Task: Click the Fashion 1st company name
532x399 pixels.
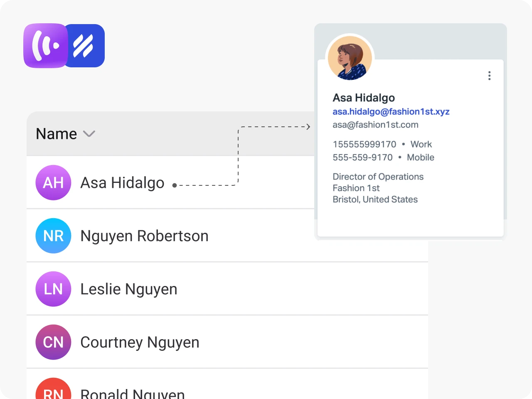Action: (x=356, y=188)
